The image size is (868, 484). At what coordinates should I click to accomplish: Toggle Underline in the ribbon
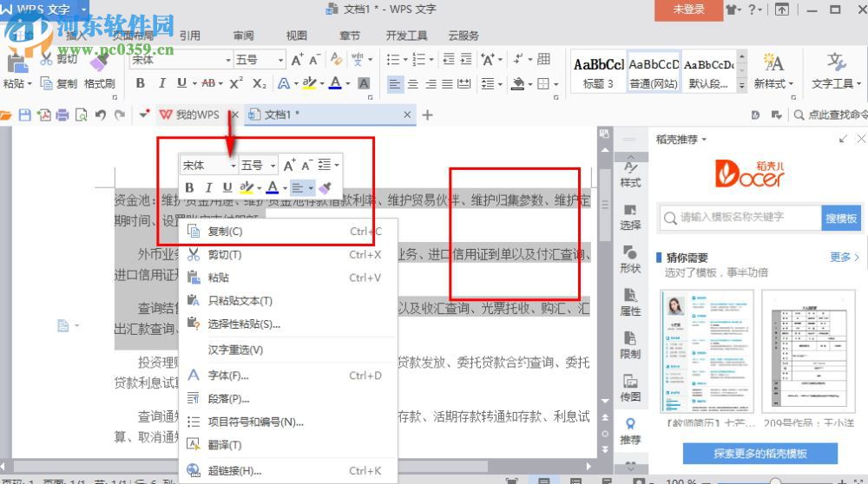click(x=181, y=83)
